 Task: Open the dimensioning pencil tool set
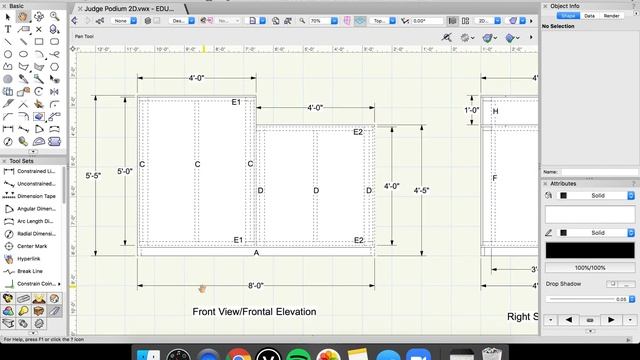pyautogui.click(x=54, y=311)
